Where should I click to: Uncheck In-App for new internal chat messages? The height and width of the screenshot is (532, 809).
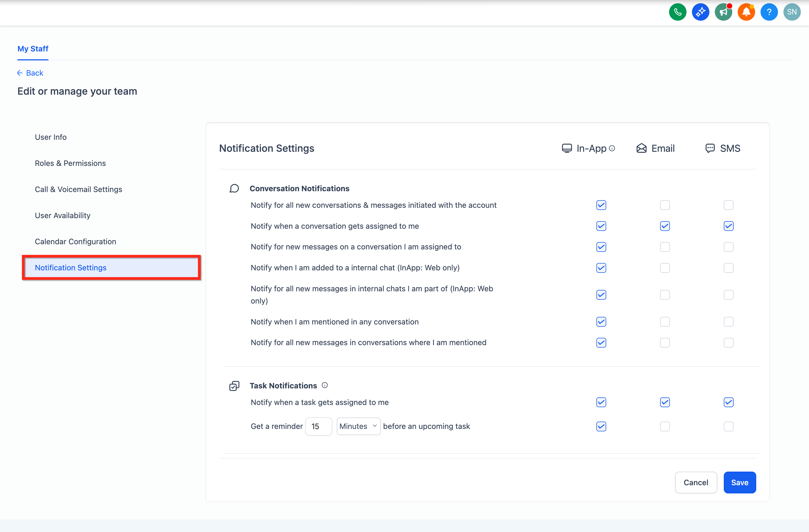tap(601, 295)
